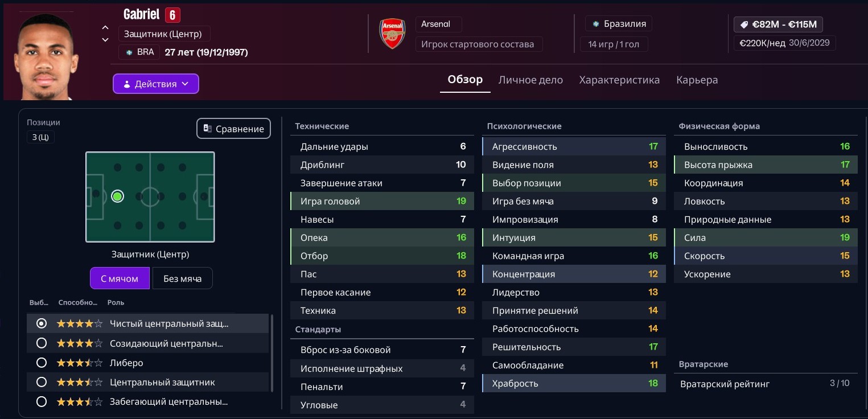The image size is (868, 419).
Task: Select the Либеро role radio button
Action: pos(41,363)
